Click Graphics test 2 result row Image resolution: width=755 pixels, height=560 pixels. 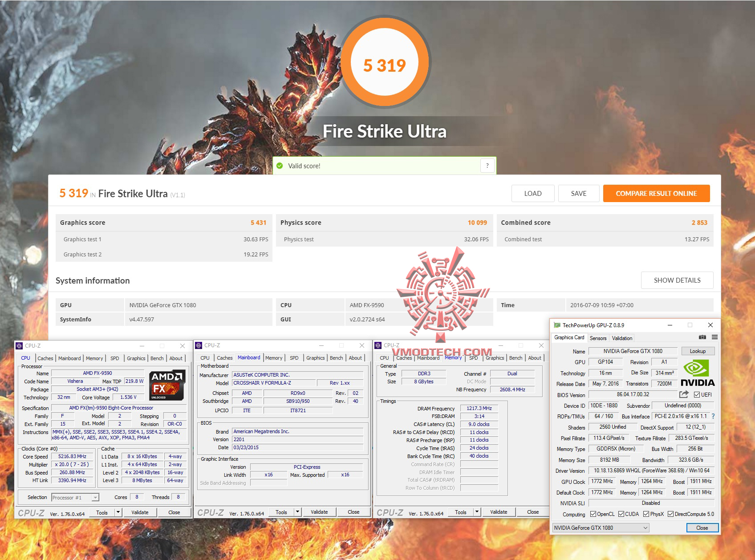[164, 255]
